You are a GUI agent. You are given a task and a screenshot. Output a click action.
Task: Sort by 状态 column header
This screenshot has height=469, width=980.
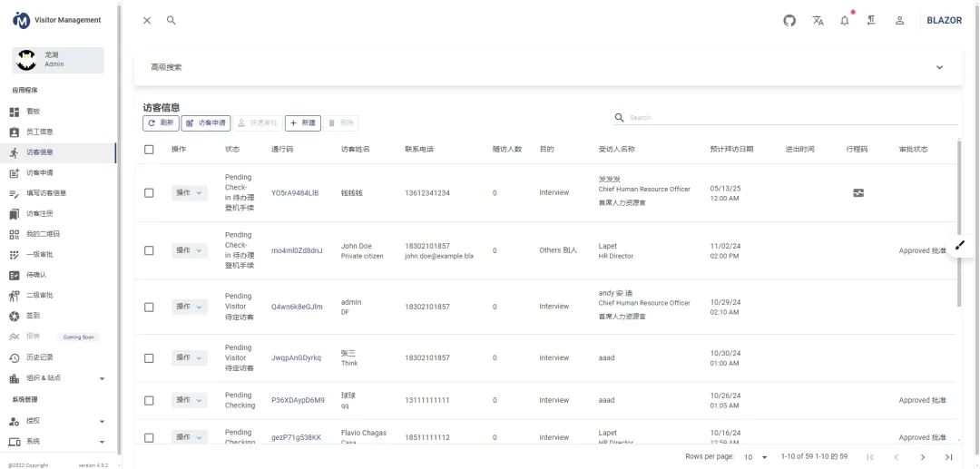tap(232, 150)
